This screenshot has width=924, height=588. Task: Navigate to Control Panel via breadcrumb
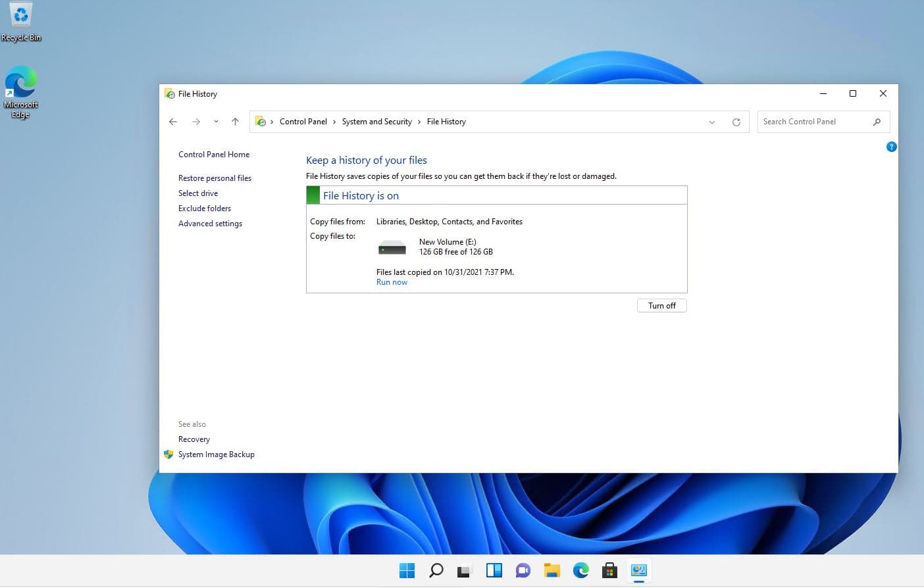[x=303, y=121]
